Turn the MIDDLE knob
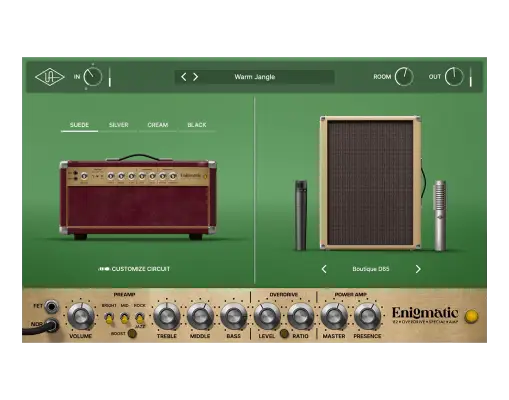This screenshot has width=509, height=400. (x=200, y=316)
